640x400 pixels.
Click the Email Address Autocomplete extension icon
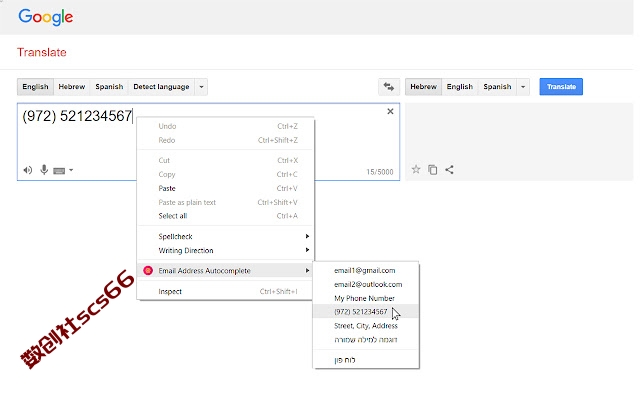click(148, 270)
